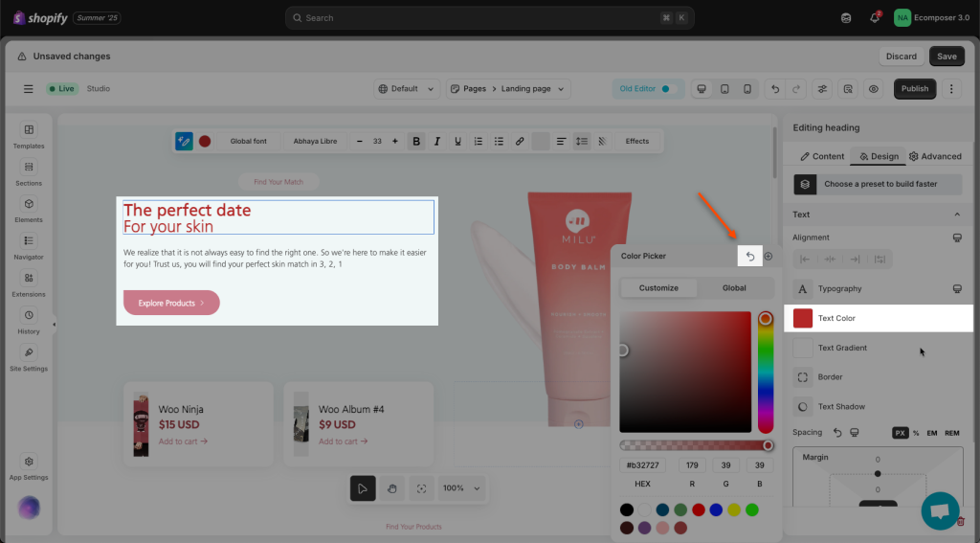Switch to the Advanced tab
This screenshot has width=980, height=543.
click(x=935, y=156)
